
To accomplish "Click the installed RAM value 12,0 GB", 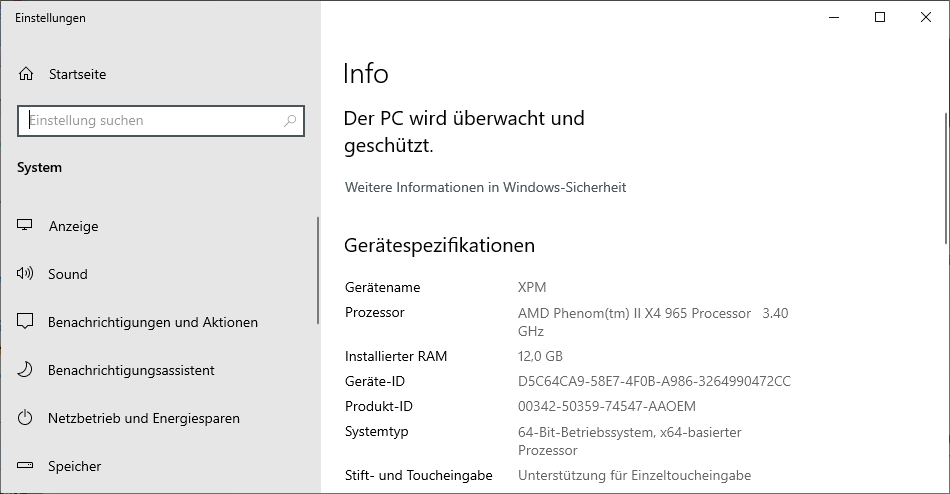I will click(540, 356).
